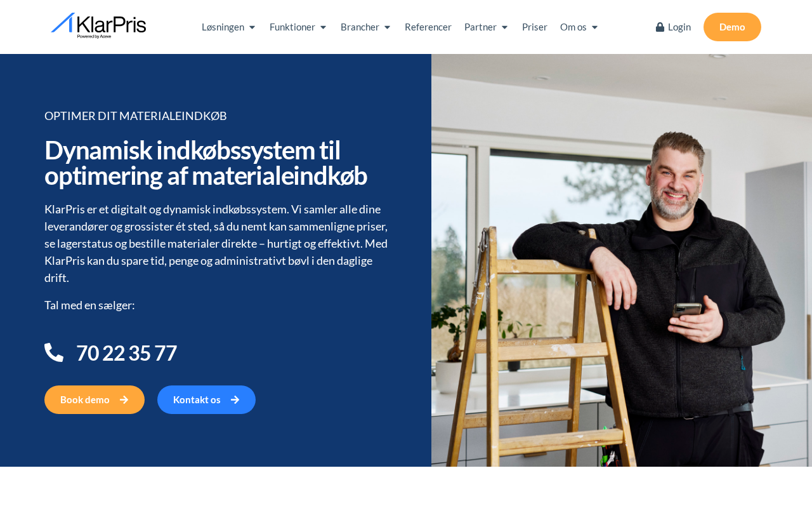
Task: Click the photo of the craftsman
Action: tap(622, 260)
